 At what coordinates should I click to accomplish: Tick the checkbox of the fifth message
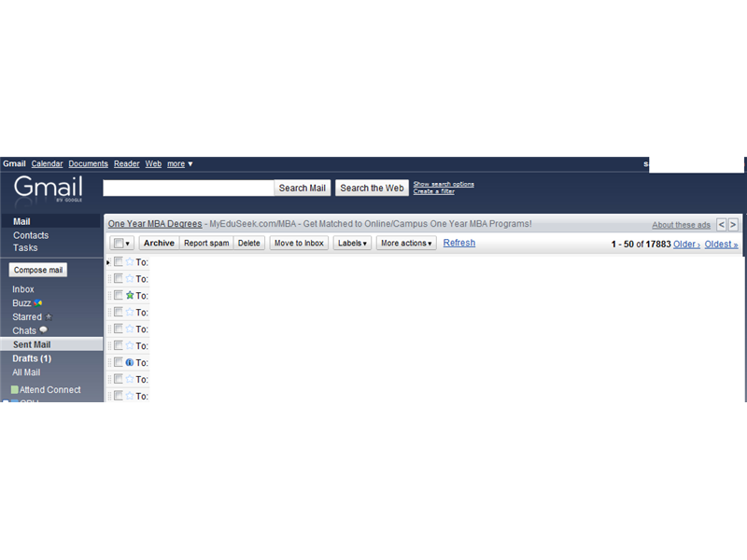[119, 329]
